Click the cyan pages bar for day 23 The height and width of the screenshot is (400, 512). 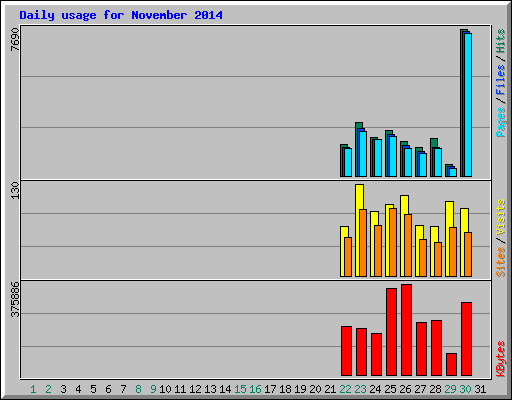point(363,154)
